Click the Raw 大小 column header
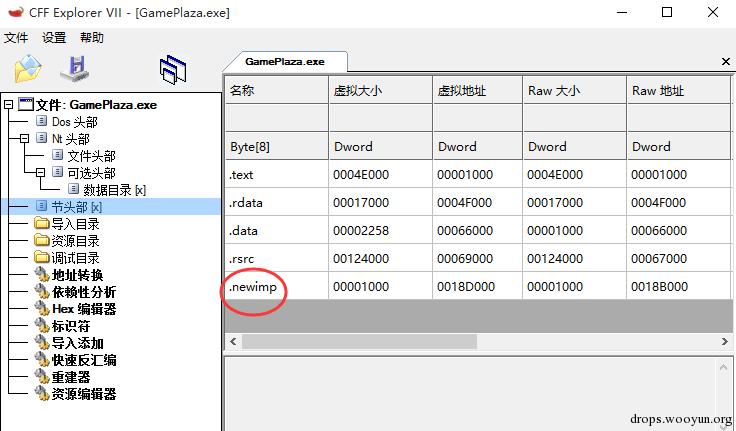The image size is (736, 431). (x=574, y=90)
